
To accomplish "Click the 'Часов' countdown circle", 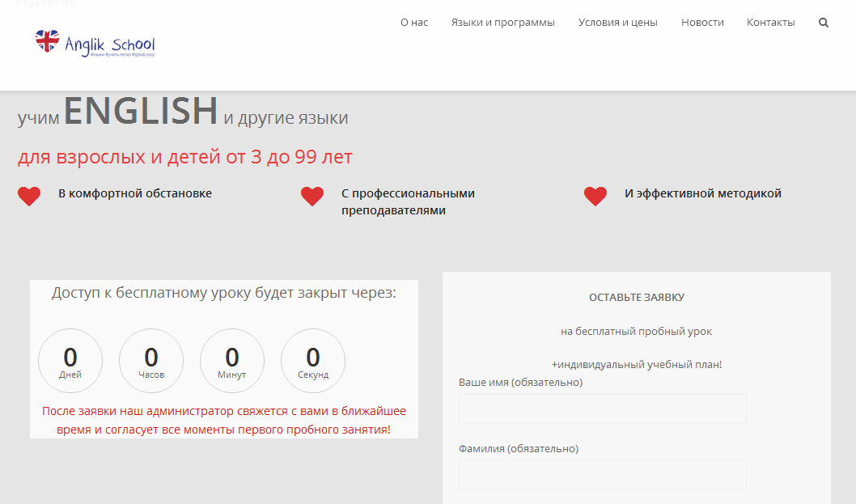I will click(151, 361).
